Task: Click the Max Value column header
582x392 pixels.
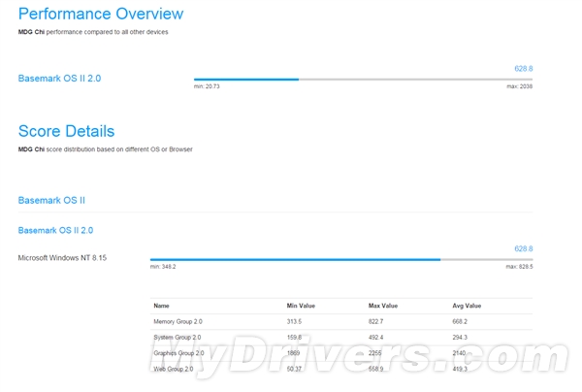Action: point(383,306)
